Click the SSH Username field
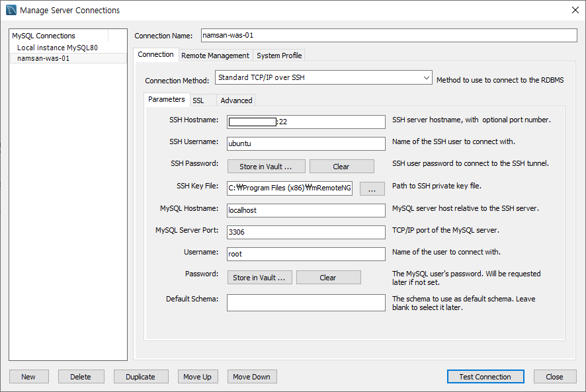This screenshot has width=586, height=392. coord(306,143)
